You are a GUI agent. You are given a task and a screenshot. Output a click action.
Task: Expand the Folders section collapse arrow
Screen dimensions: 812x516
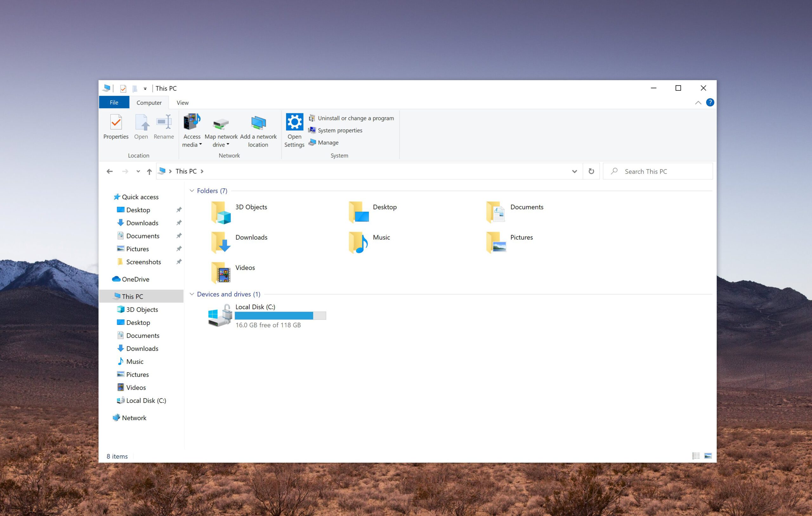(193, 190)
